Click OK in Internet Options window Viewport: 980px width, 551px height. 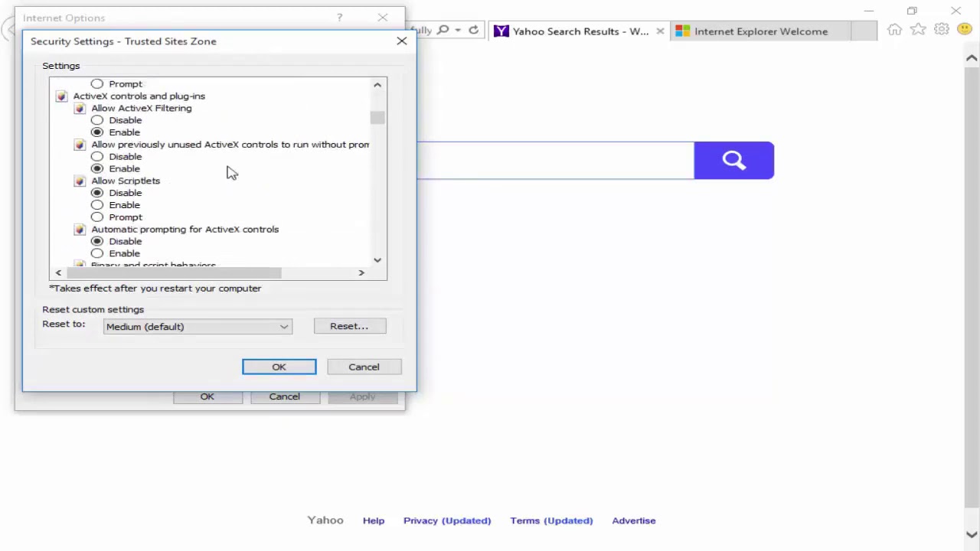pos(207,396)
